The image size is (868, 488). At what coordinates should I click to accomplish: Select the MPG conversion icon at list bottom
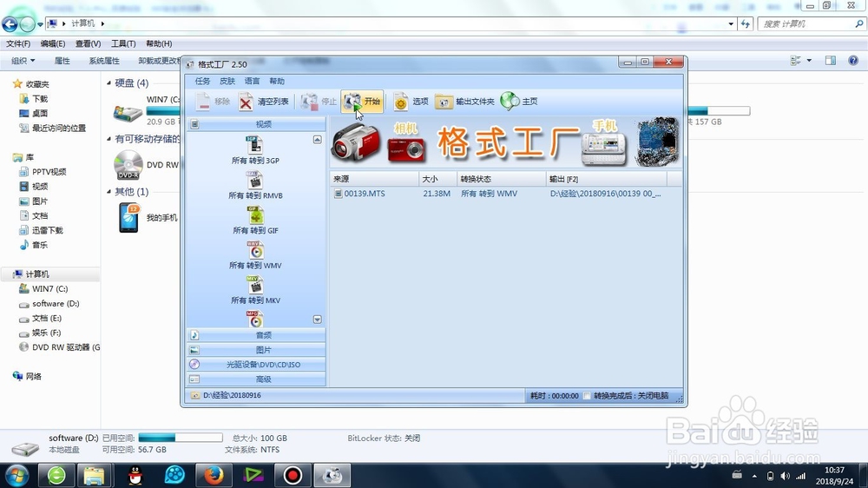click(254, 319)
